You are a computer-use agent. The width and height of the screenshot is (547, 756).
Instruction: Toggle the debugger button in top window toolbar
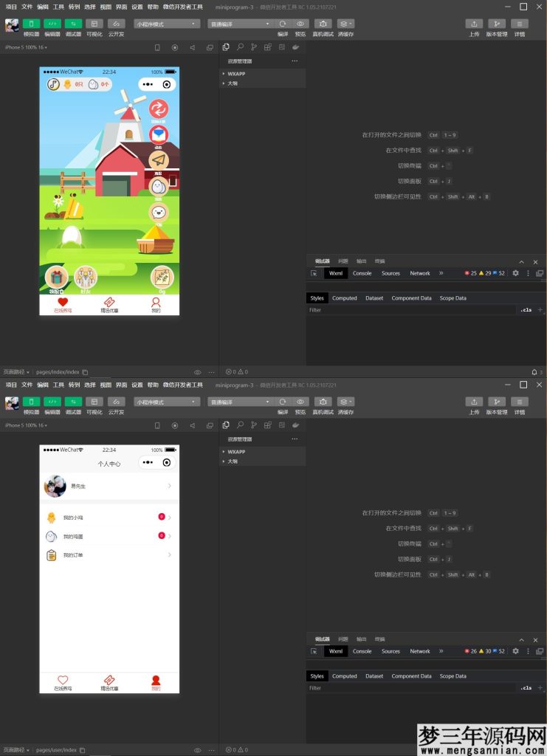pos(73,24)
